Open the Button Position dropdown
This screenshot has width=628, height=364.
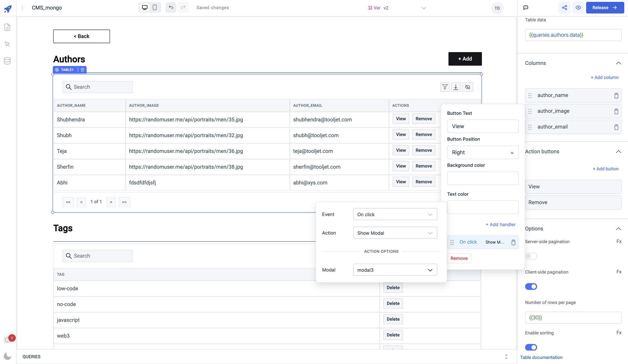tap(483, 153)
